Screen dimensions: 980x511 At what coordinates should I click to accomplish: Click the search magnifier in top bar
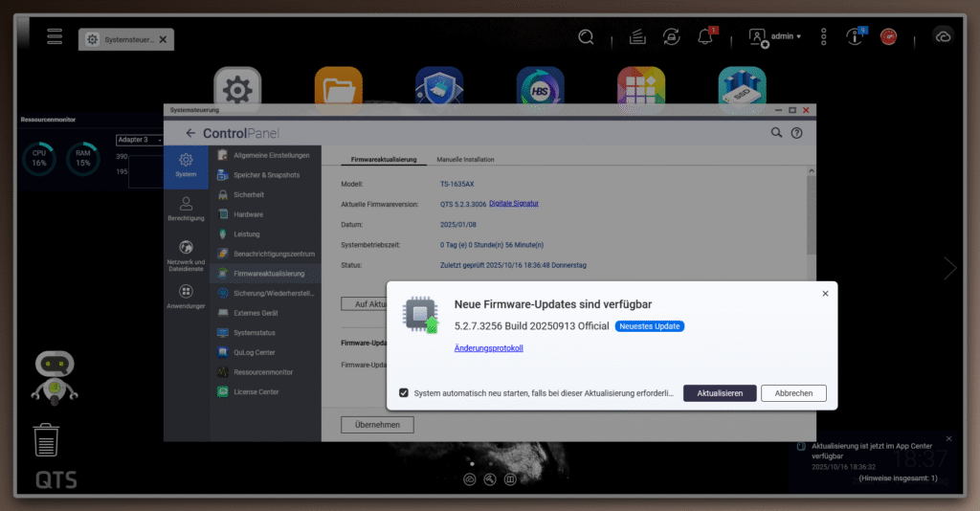click(x=586, y=36)
